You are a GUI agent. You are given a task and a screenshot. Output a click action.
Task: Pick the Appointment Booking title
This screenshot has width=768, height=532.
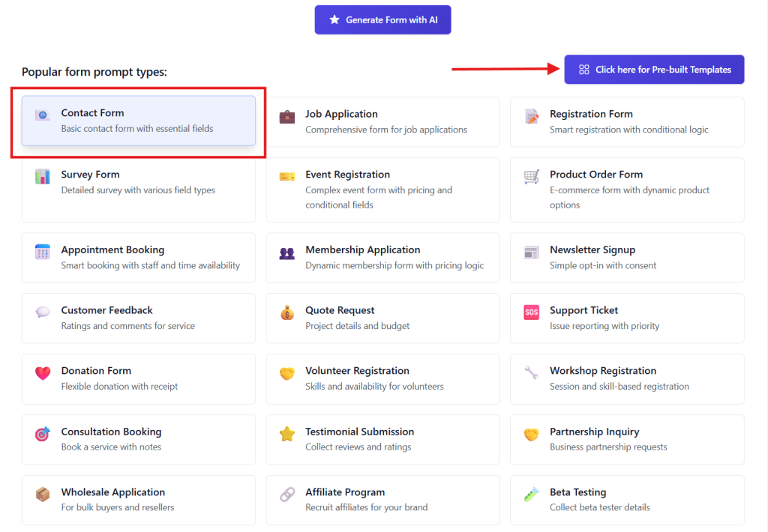coord(112,250)
